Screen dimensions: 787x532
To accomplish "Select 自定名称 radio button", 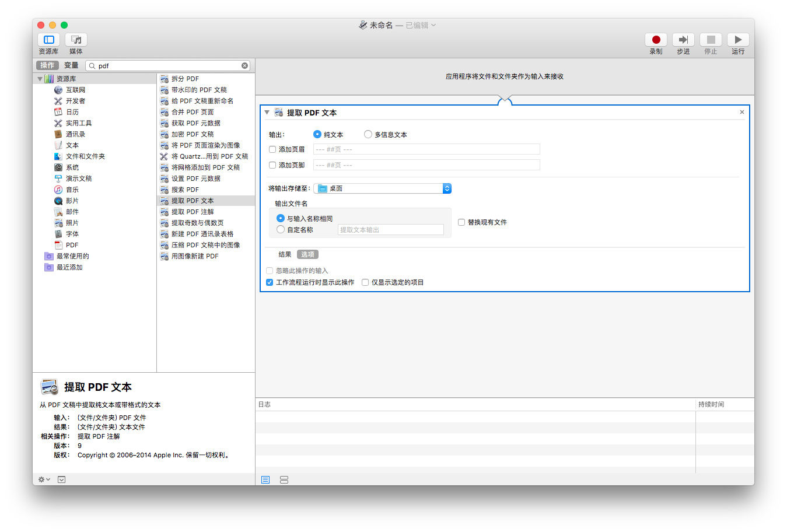I will pyautogui.click(x=281, y=230).
